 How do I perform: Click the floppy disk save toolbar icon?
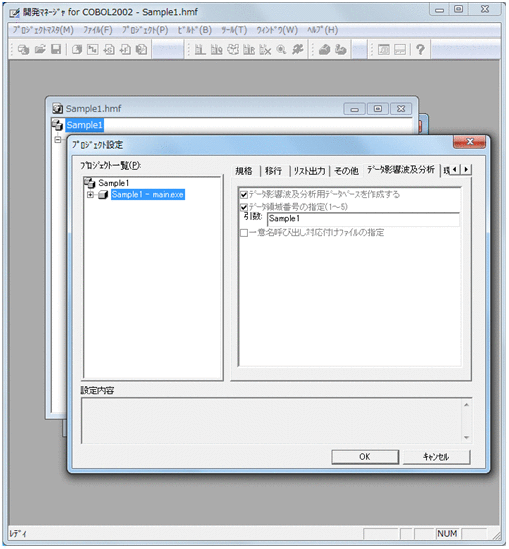coord(56,50)
